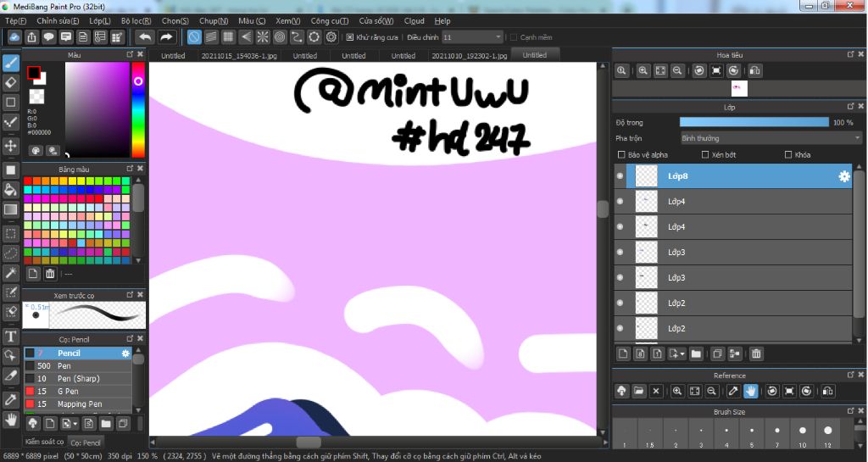Select the Gradient tool
868x462 pixels.
pos(10,209)
